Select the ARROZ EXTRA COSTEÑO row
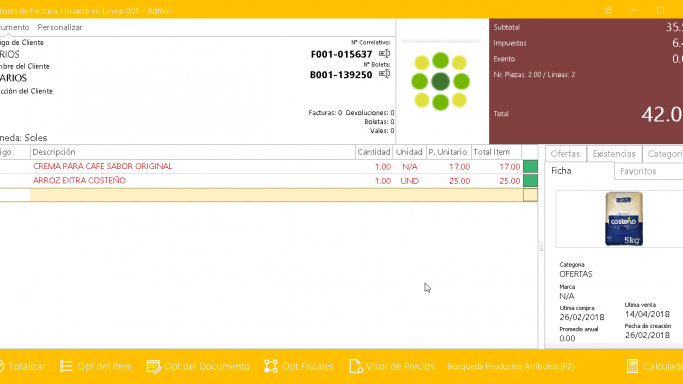The width and height of the screenshot is (683, 384). [269, 181]
